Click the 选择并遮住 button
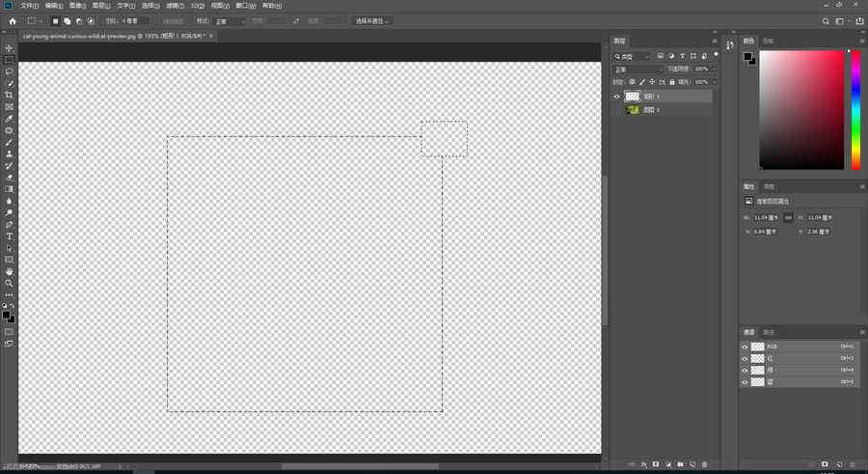The image size is (868, 474). [x=372, y=21]
